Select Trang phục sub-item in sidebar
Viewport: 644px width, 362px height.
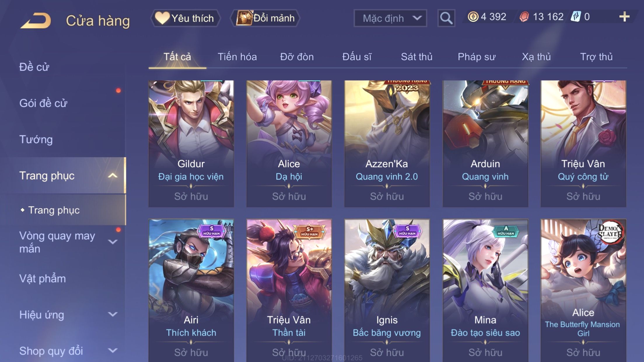click(54, 210)
